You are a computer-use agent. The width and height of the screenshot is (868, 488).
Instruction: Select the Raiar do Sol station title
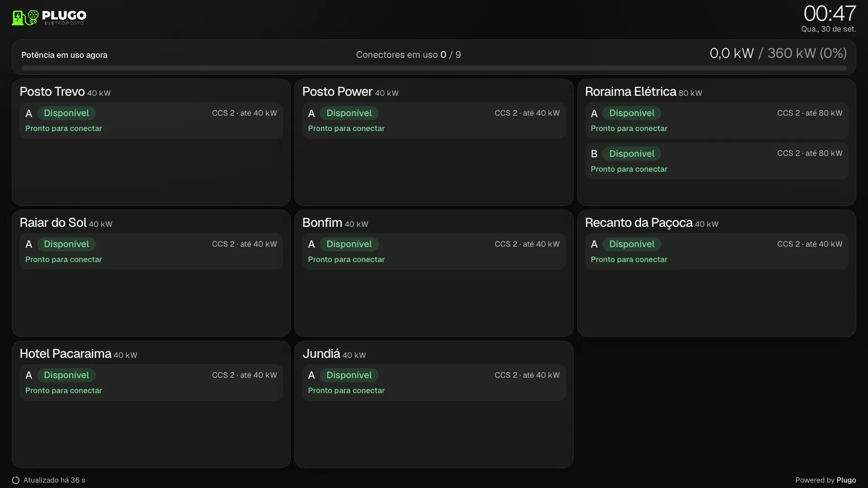click(x=53, y=223)
